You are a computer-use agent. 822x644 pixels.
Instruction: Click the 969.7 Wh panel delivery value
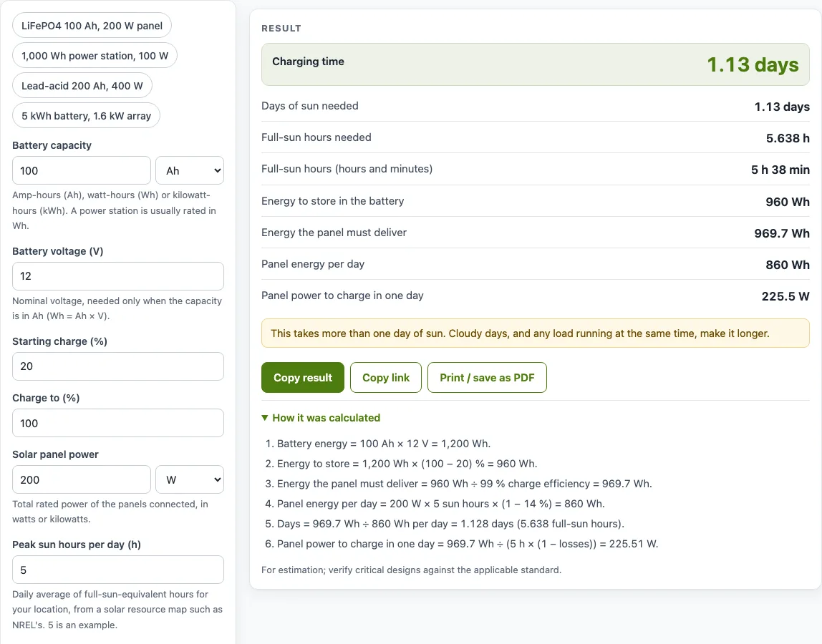782,233
